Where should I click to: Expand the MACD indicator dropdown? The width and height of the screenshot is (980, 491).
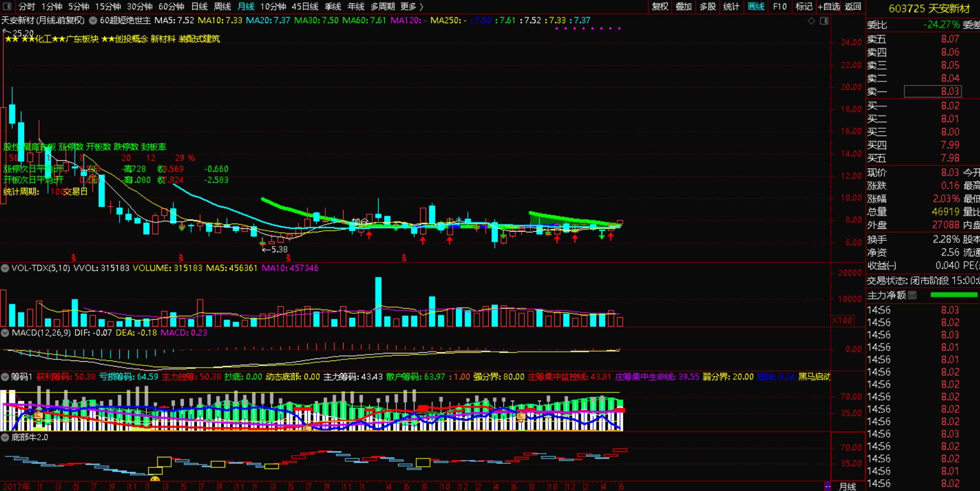pyautogui.click(x=5, y=332)
